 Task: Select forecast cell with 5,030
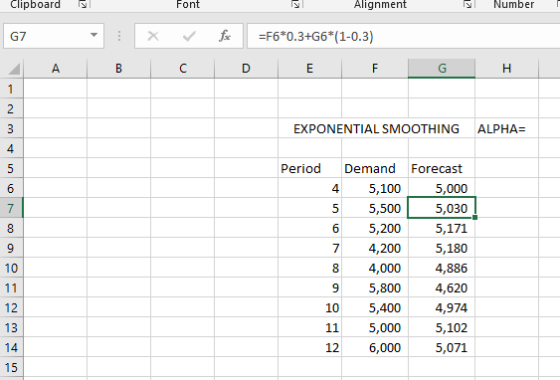coord(442,208)
